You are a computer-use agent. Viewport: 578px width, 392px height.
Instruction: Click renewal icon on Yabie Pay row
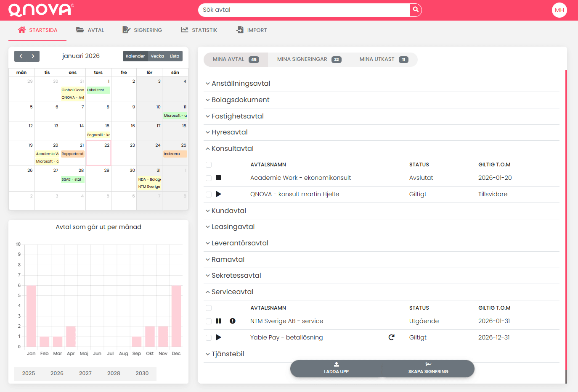(x=391, y=337)
